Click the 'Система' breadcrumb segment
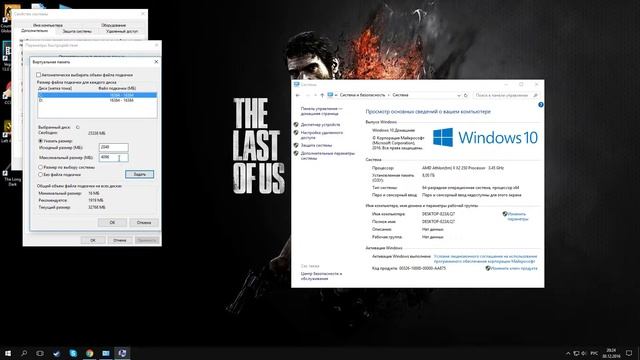Image resolution: width=640 pixels, height=360 pixels. (400, 95)
